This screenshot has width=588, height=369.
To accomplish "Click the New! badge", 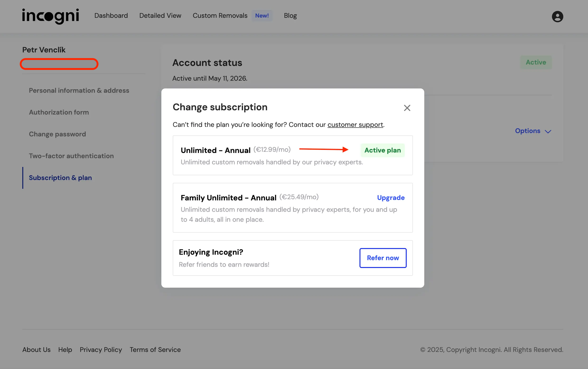I will point(262,16).
